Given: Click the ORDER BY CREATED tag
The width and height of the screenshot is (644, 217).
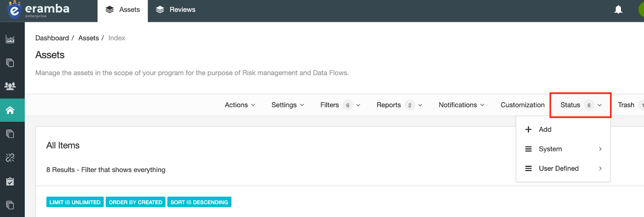Looking at the screenshot, I should click(135, 202).
